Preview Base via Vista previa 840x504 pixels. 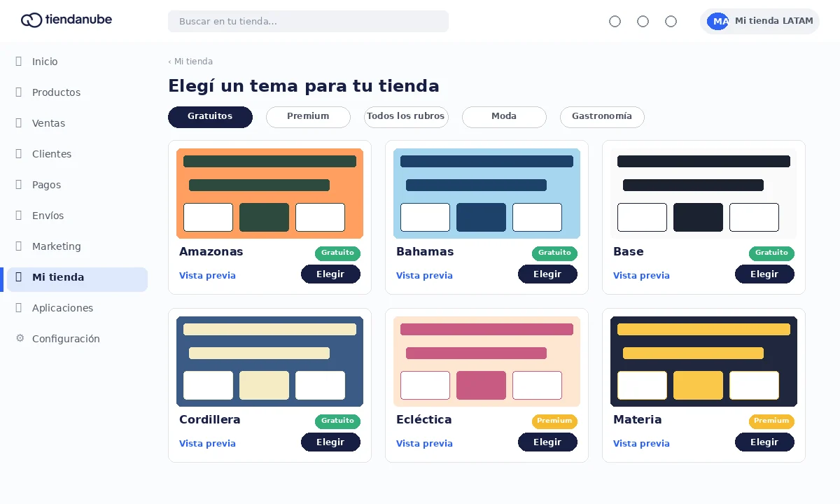click(x=641, y=276)
